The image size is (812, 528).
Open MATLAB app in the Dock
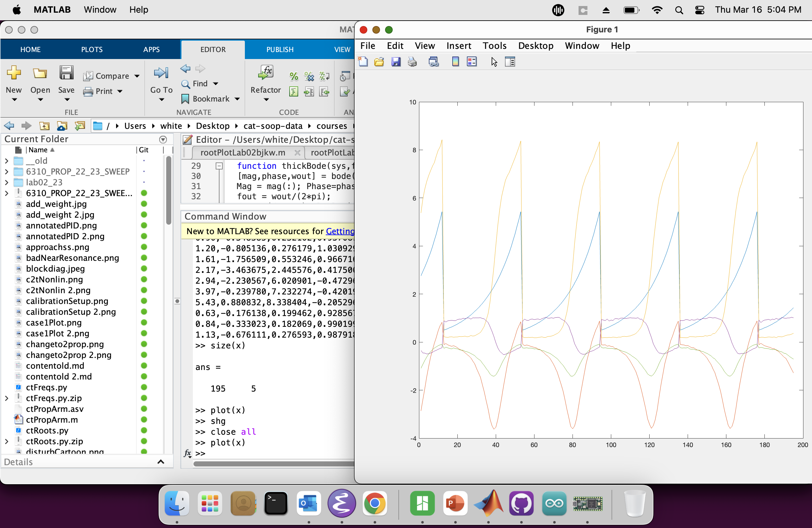point(488,504)
